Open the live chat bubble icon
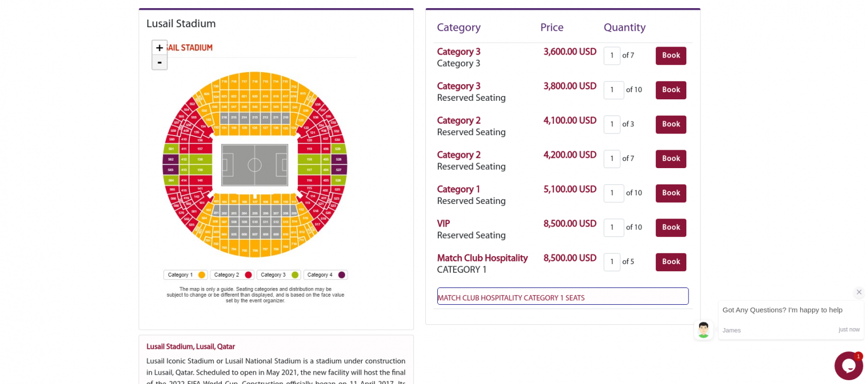The image size is (868, 384). click(848, 366)
